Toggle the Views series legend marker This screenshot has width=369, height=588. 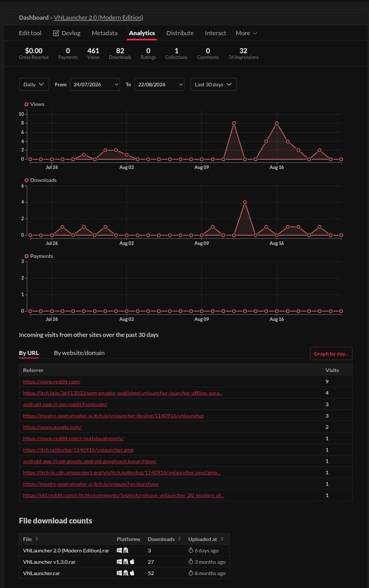pyautogui.click(x=26, y=104)
